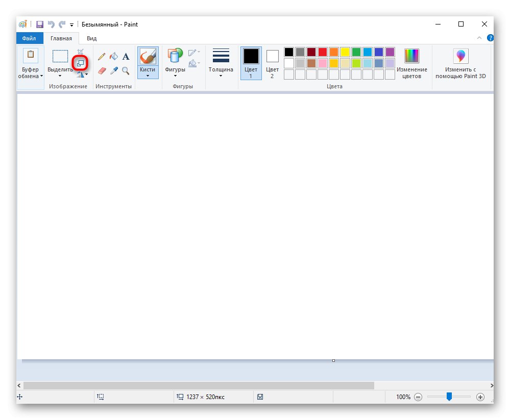Screen dimensions: 510x420
Task: Expand the Кисти dropdown arrow
Action: [148, 76]
